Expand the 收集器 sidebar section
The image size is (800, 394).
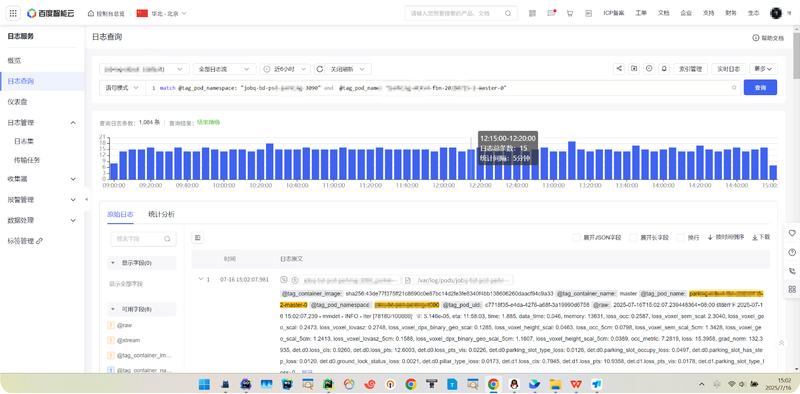tap(73, 179)
